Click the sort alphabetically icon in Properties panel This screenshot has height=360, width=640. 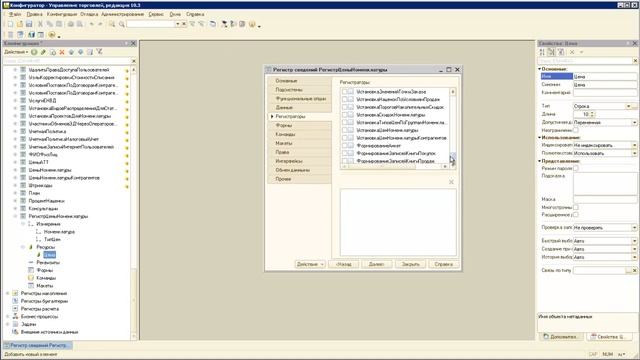click(x=542, y=52)
